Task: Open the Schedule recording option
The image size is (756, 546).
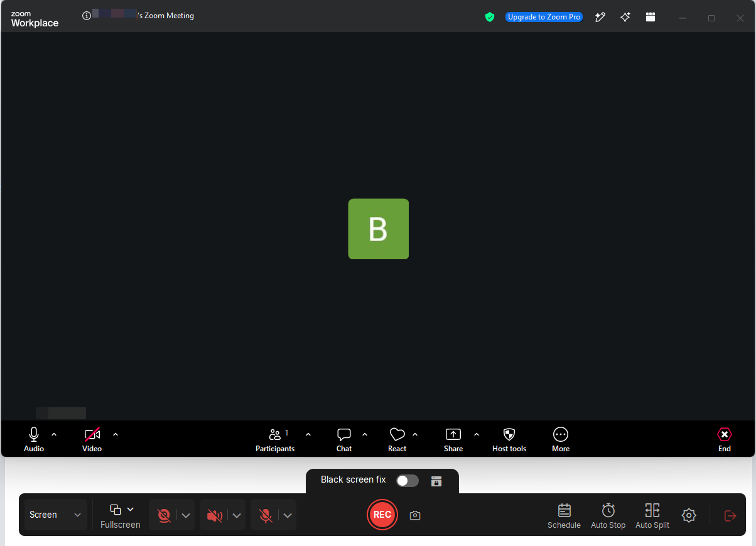Action: click(x=564, y=516)
